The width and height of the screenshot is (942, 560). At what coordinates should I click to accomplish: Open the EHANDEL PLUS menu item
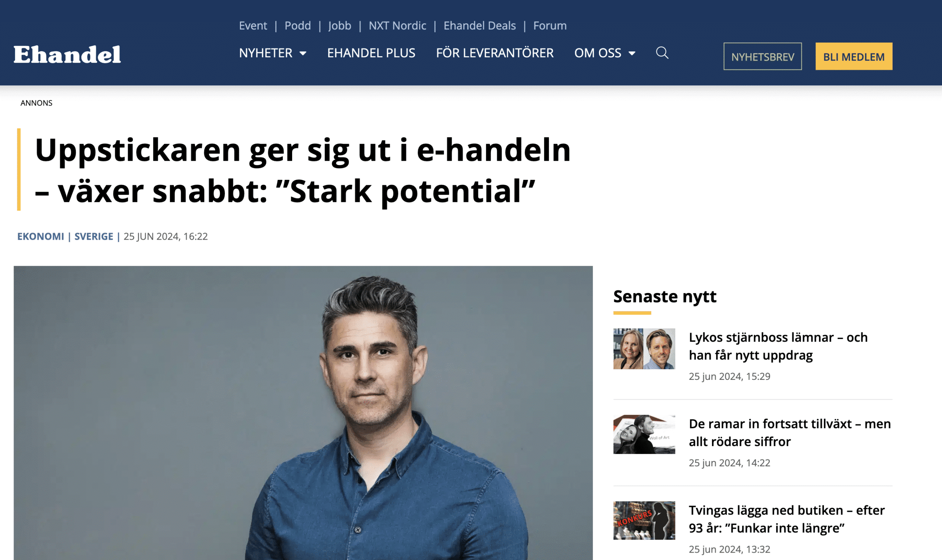pos(371,53)
